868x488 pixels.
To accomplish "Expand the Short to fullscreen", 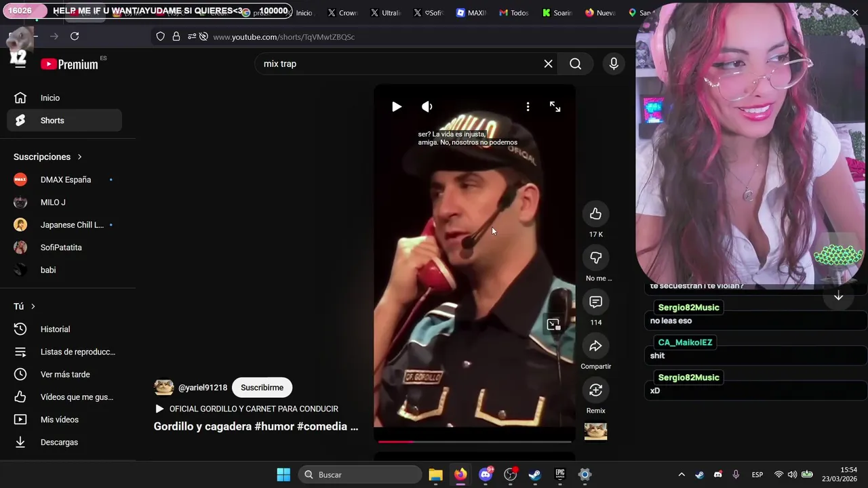I will point(555,106).
